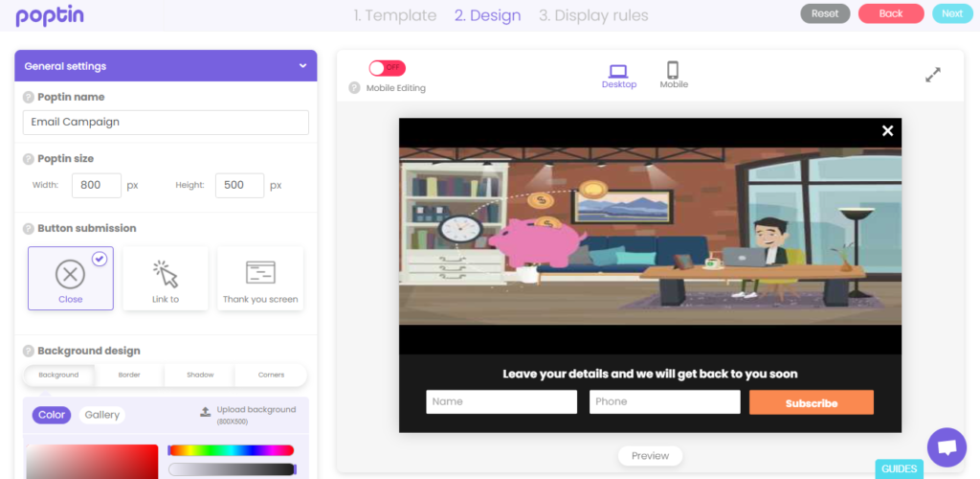Click the Poptin logo
Viewport: 980px width, 479px height.
[50, 16]
